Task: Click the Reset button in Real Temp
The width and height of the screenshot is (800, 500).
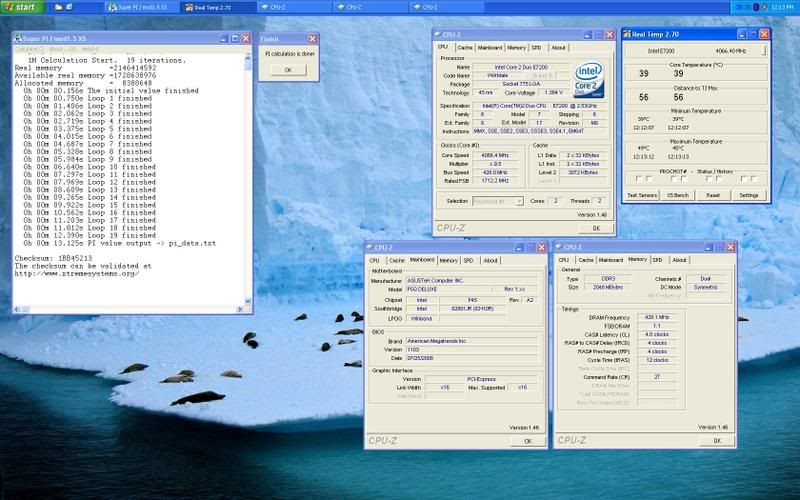Action: 713,195
